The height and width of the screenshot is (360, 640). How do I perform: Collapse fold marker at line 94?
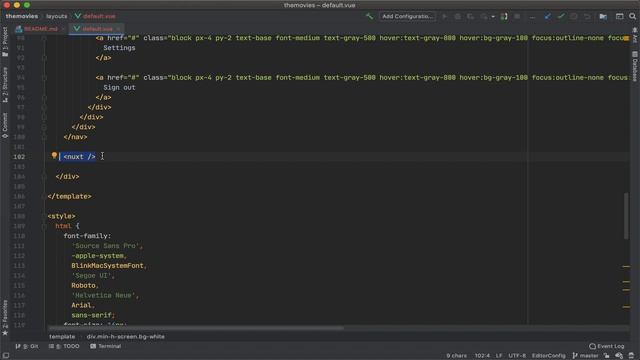click(44, 78)
